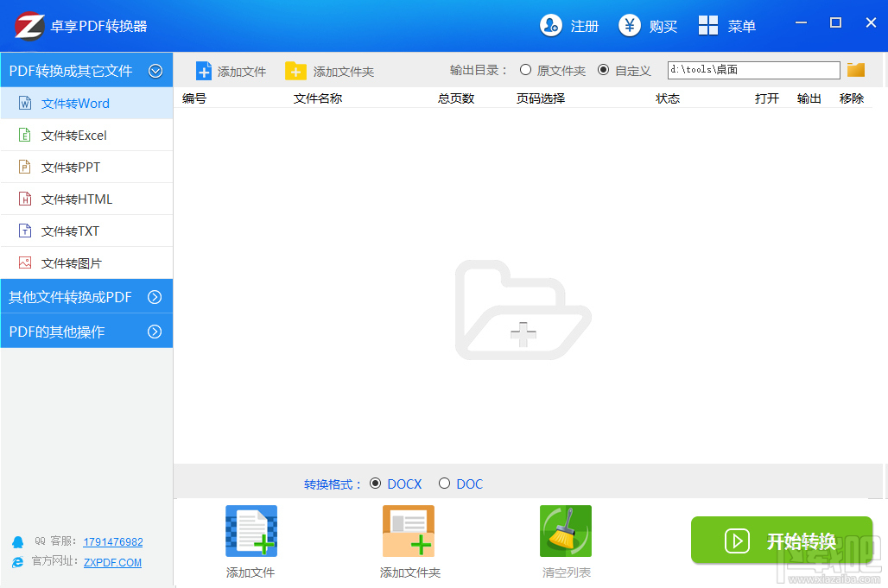Click the HTML file icon in sidebar

[24, 199]
